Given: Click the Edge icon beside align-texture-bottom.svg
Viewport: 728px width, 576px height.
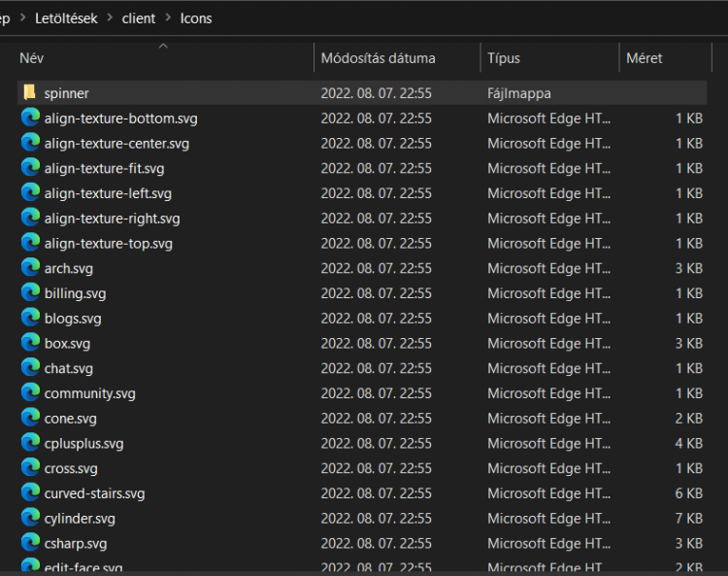Looking at the screenshot, I should click(x=30, y=118).
